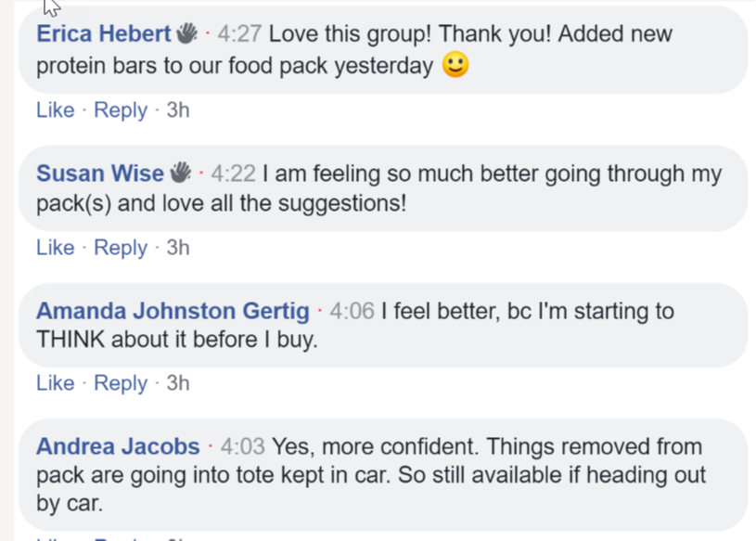
Task: Reply to Erica Hebert's comment
Action: click(121, 109)
